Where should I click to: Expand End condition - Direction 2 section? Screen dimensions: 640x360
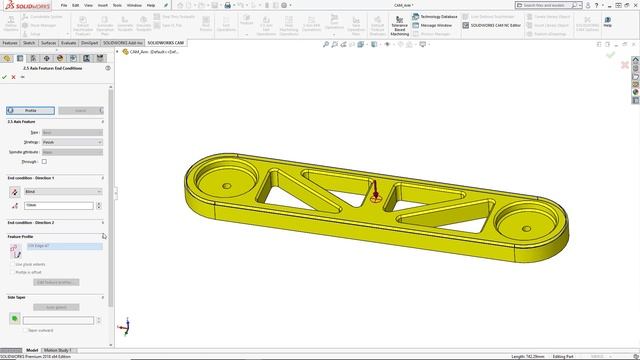102,223
